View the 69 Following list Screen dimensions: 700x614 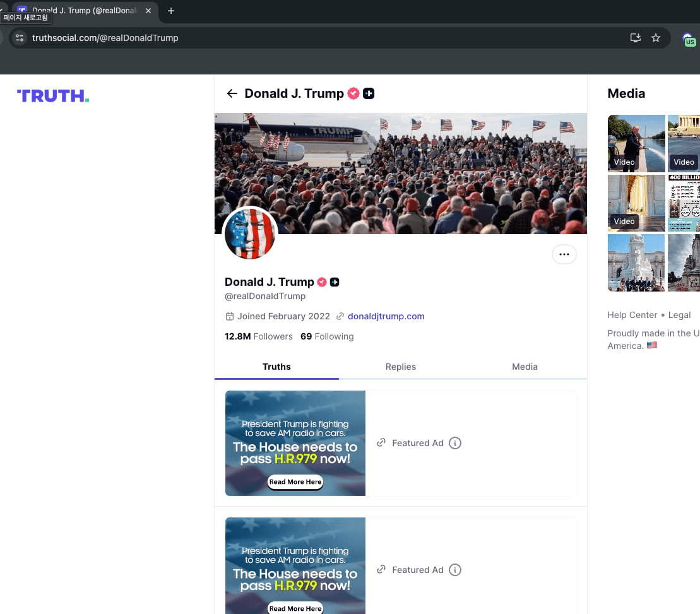(x=327, y=336)
